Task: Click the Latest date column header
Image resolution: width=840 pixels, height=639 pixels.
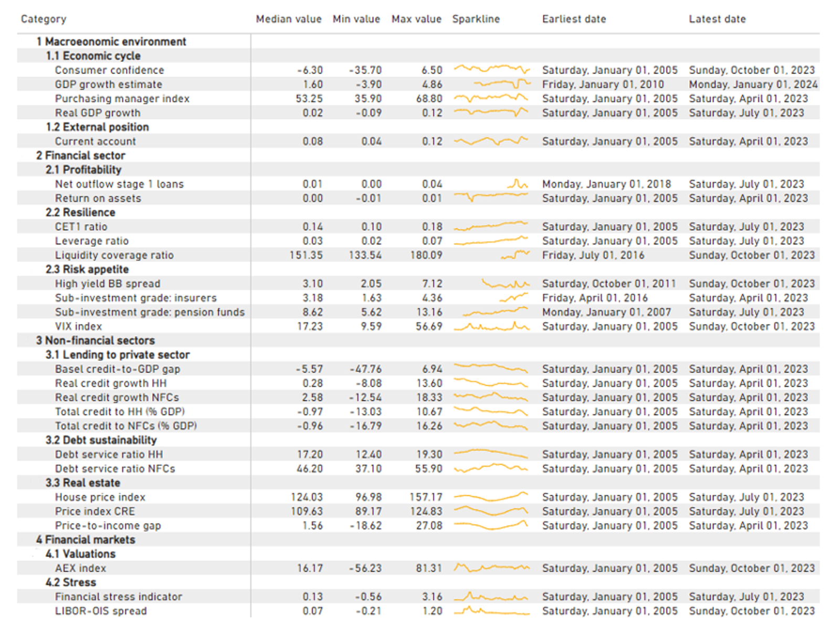Action: point(717,19)
